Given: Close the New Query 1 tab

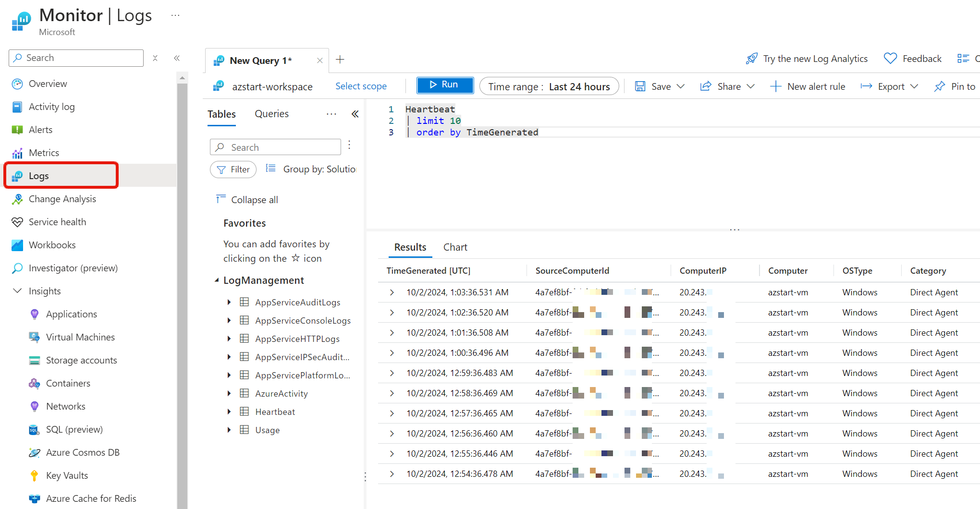Looking at the screenshot, I should [319, 61].
